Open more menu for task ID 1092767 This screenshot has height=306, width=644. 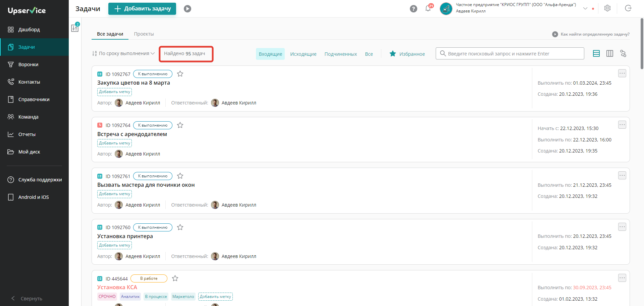click(x=622, y=73)
